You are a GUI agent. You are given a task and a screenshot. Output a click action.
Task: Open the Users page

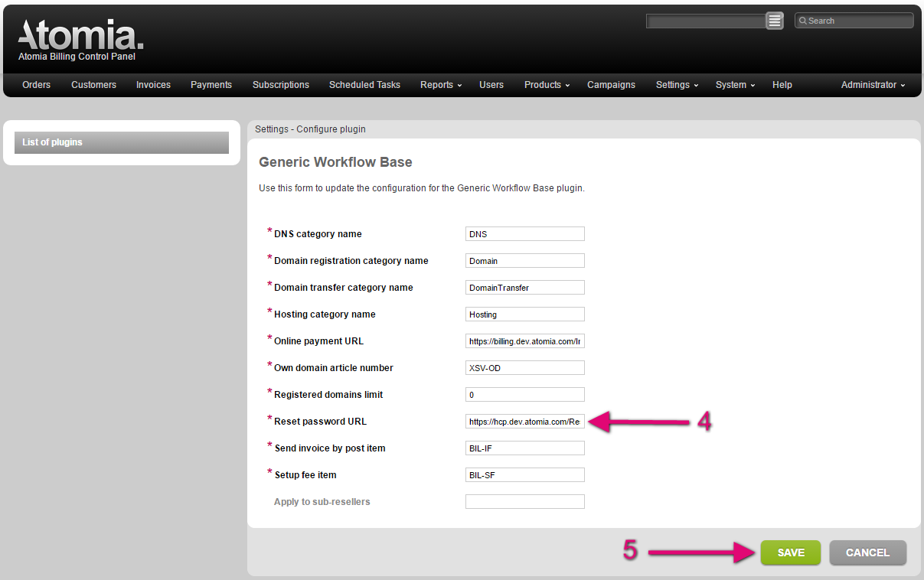491,85
